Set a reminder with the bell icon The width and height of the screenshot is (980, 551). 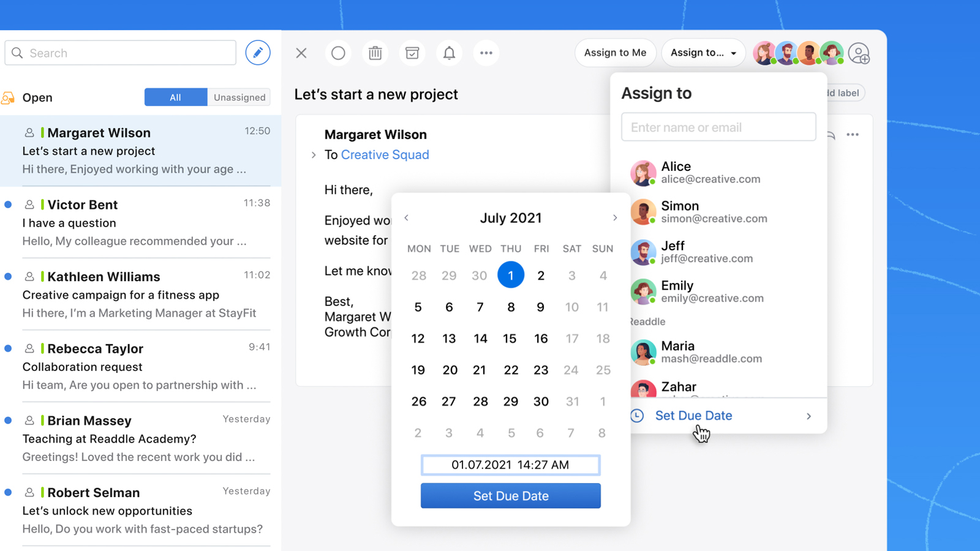pos(449,53)
